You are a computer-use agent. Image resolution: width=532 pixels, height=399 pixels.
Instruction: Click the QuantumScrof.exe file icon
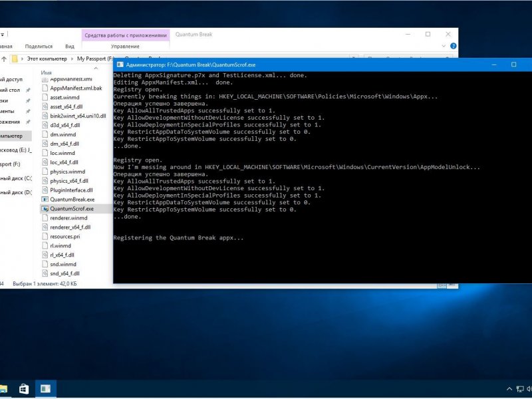click(x=45, y=209)
